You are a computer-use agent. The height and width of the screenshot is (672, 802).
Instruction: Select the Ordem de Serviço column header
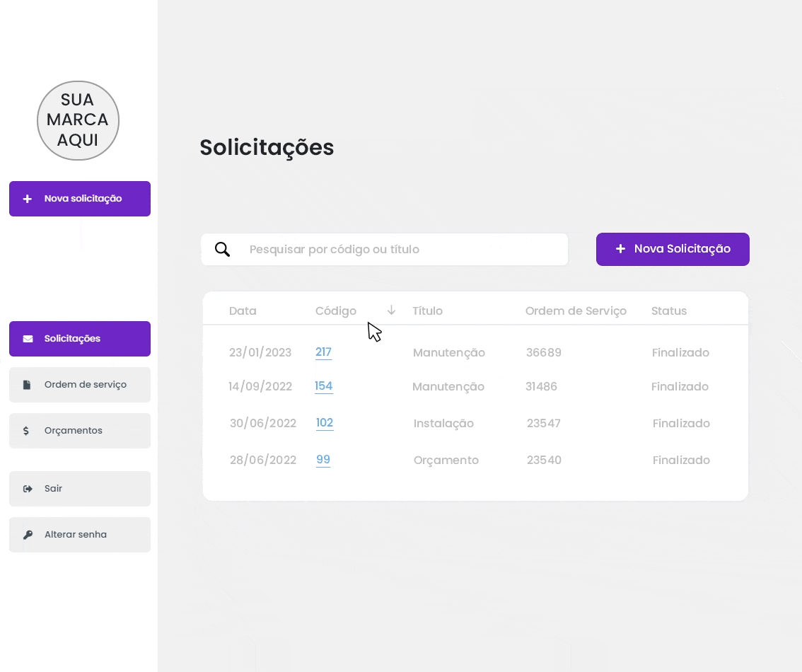pos(576,311)
